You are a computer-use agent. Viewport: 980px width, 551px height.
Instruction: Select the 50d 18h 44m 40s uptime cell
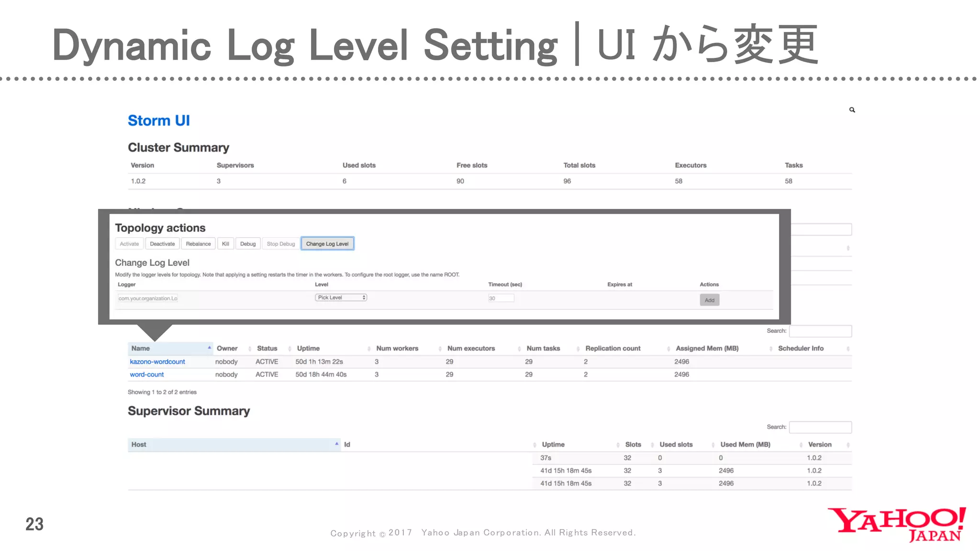pyautogui.click(x=321, y=375)
